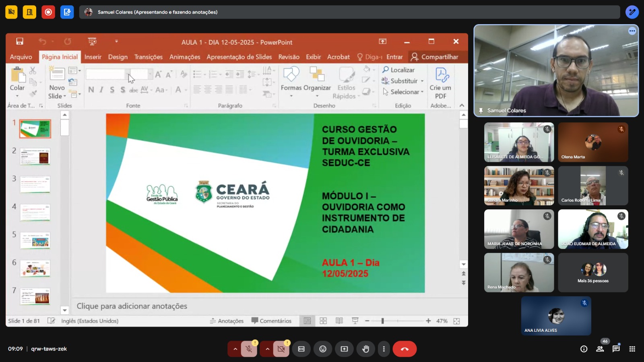
Task: Raise hand in the meeting
Action: pyautogui.click(x=365, y=349)
